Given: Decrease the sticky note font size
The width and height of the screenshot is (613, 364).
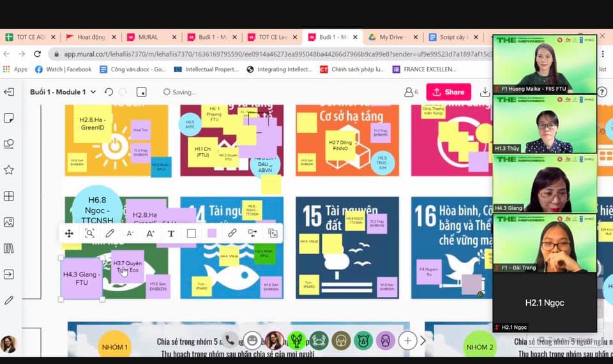Looking at the screenshot, I should 130,234.
